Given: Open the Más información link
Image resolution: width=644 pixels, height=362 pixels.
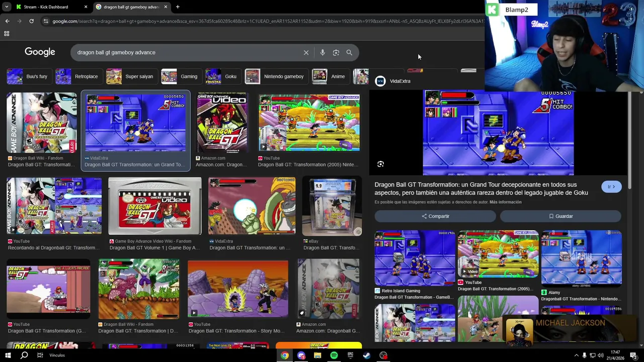Looking at the screenshot, I should 505,202.
